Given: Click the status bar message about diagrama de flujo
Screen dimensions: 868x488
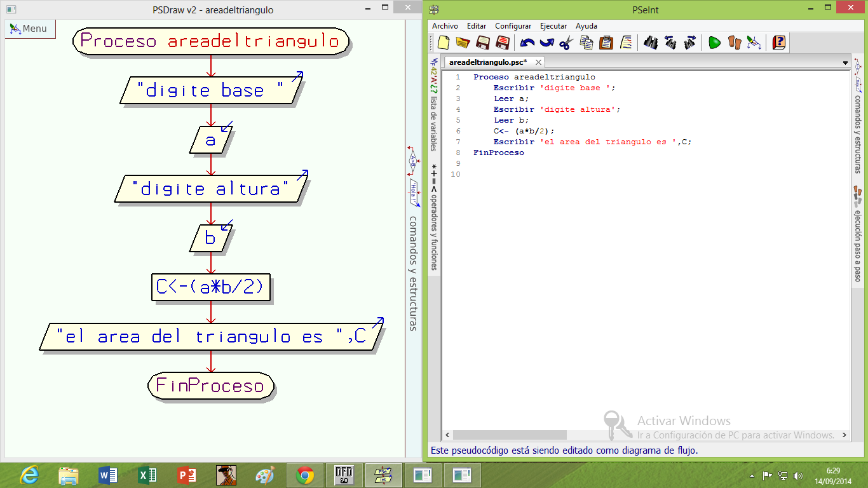Looking at the screenshot, I should (564, 451).
